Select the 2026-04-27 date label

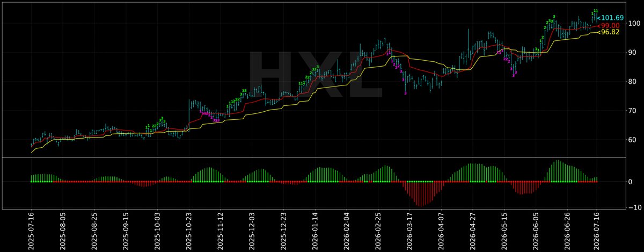473,230
